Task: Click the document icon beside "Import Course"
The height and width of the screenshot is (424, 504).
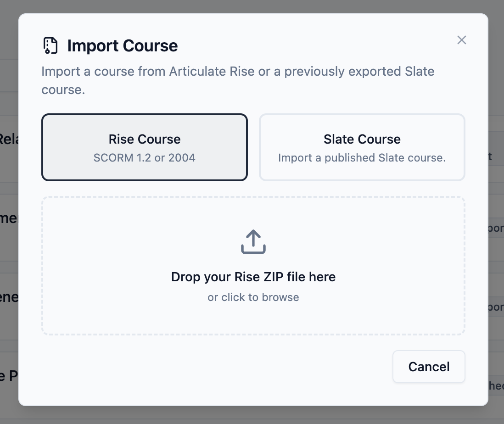Action: 50,45
